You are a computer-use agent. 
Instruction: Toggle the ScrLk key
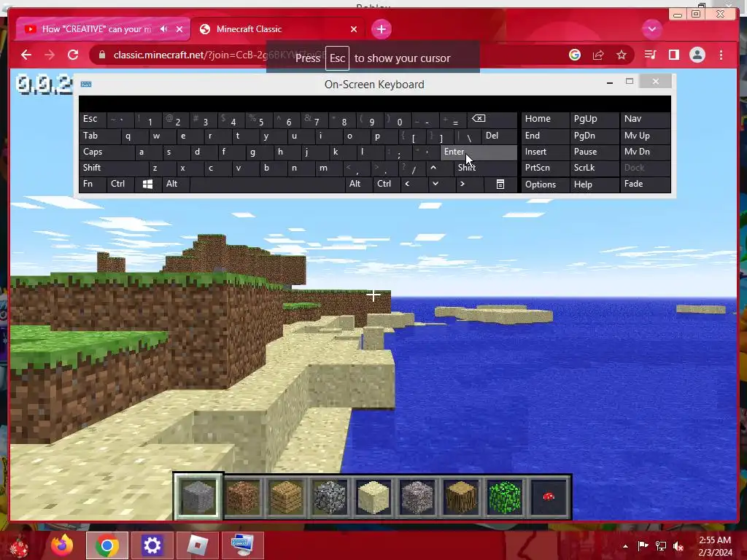point(594,168)
